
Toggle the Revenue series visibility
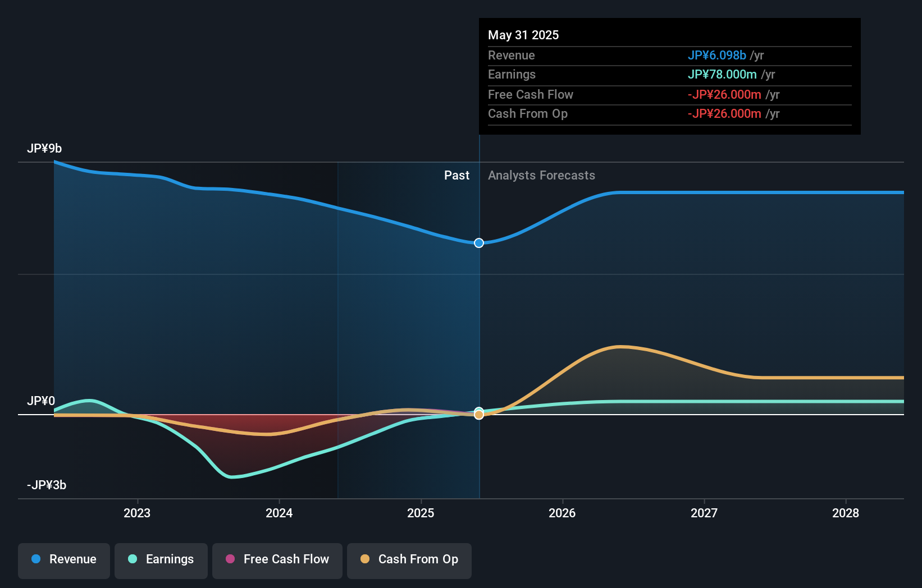point(63,559)
